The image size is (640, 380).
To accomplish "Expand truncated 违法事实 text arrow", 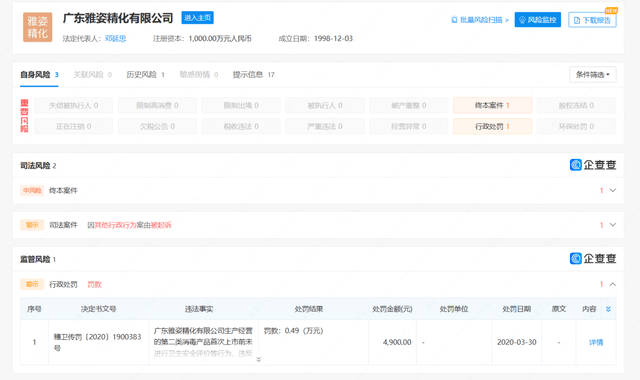I will (x=258, y=360).
